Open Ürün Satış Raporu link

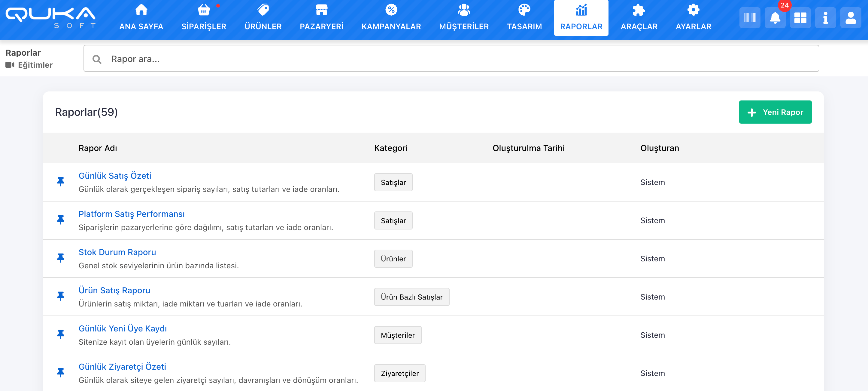point(114,290)
